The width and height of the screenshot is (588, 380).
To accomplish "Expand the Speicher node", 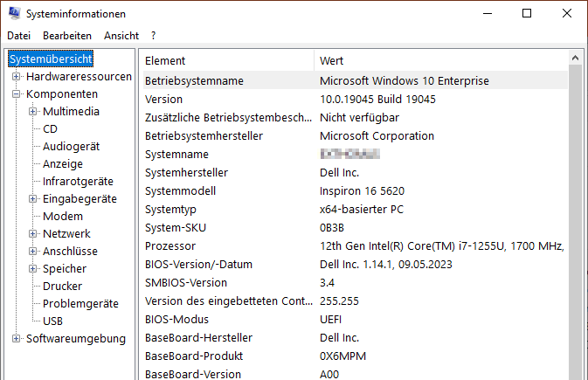I will [x=33, y=268].
